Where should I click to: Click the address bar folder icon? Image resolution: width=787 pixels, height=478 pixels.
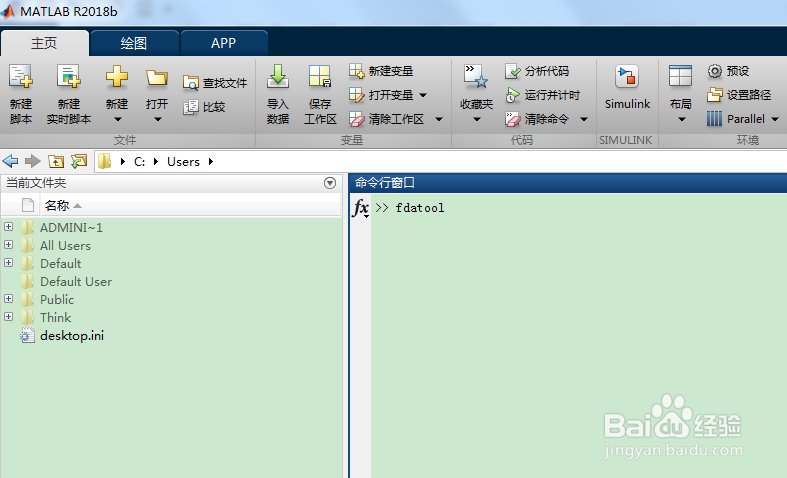tap(104, 161)
